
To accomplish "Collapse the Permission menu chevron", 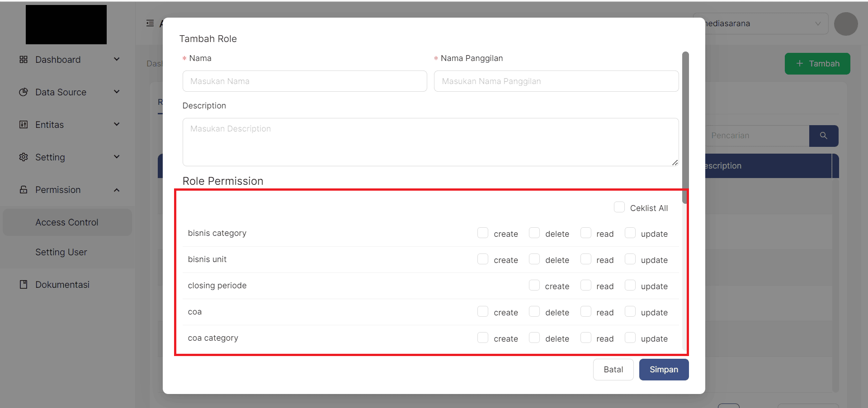I will (117, 190).
